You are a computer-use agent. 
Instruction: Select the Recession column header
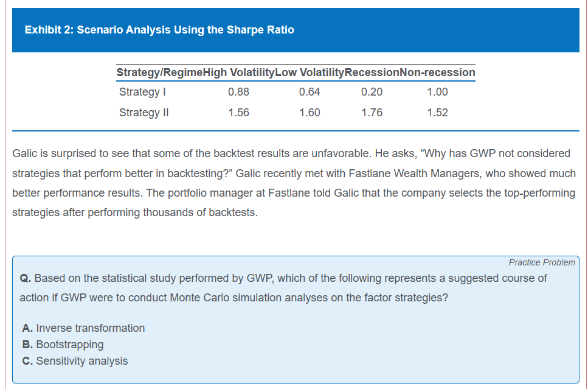point(372,72)
